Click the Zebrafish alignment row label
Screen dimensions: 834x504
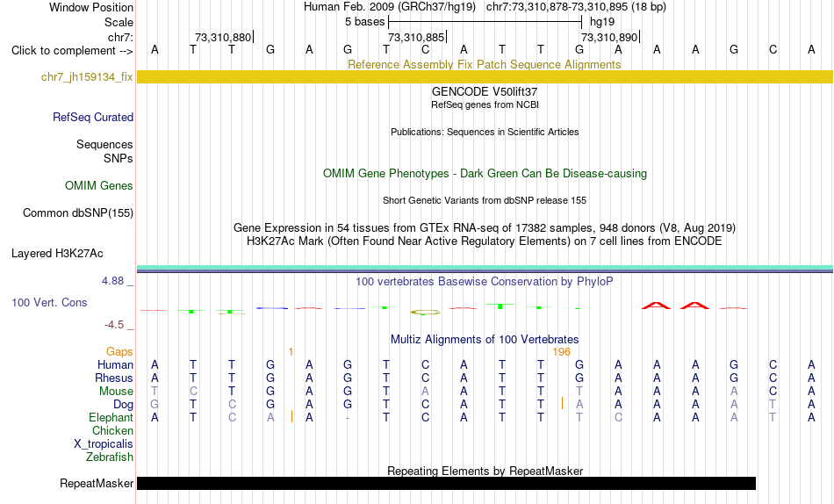[x=110, y=457]
